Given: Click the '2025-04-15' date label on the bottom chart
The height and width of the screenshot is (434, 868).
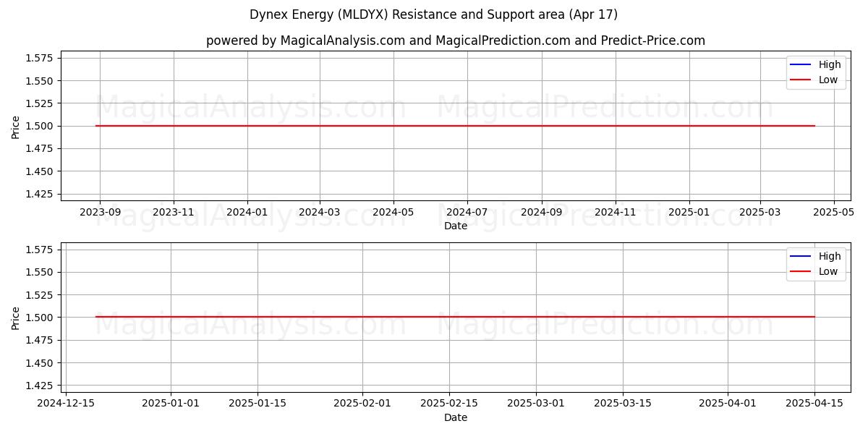Looking at the screenshot, I should point(814,404).
